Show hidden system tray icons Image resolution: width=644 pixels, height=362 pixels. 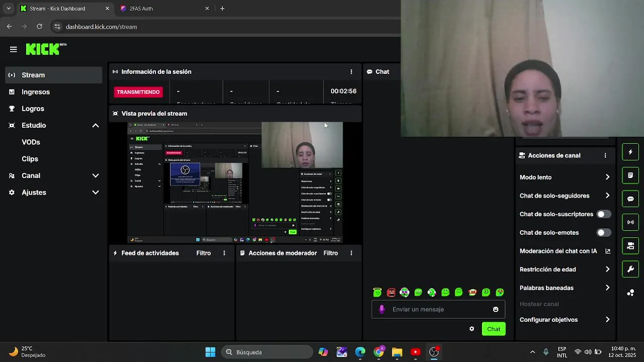[532, 352]
